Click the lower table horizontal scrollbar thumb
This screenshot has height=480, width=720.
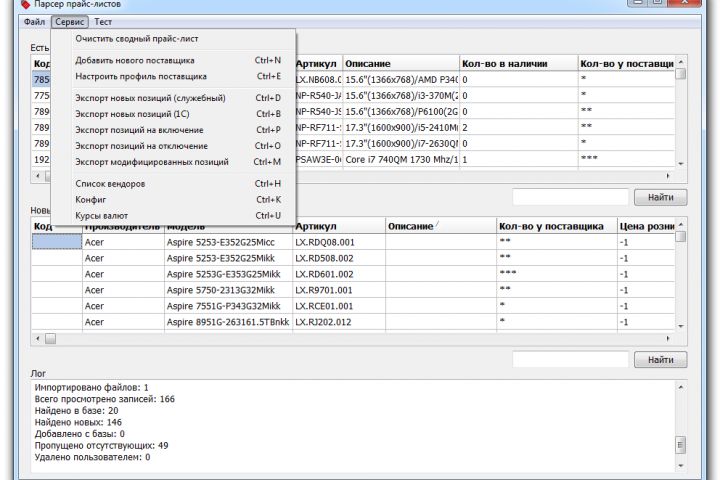click(51, 339)
